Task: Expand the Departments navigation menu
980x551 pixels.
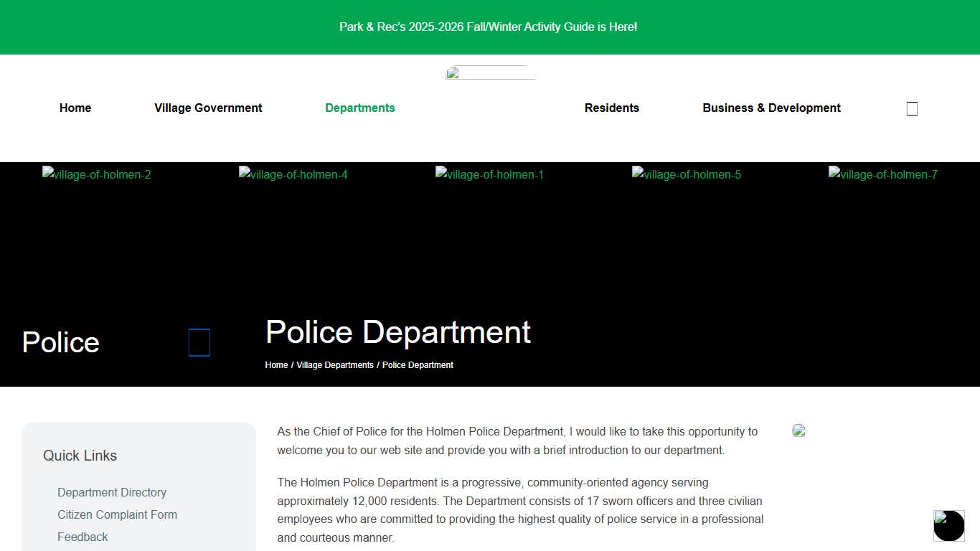Action: (x=360, y=108)
